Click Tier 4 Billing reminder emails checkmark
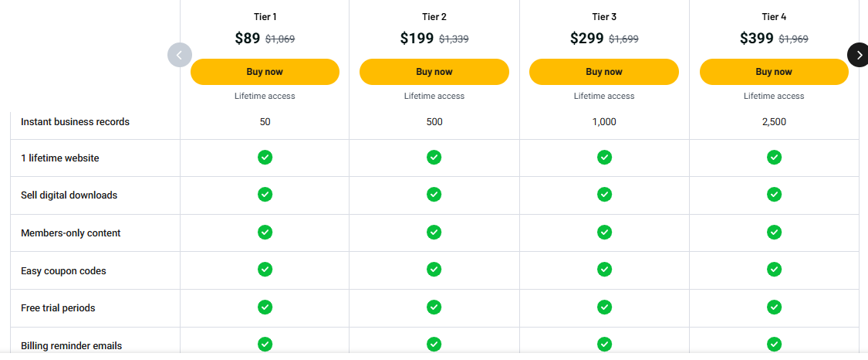This screenshot has width=868, height=360. coord(774,344)
